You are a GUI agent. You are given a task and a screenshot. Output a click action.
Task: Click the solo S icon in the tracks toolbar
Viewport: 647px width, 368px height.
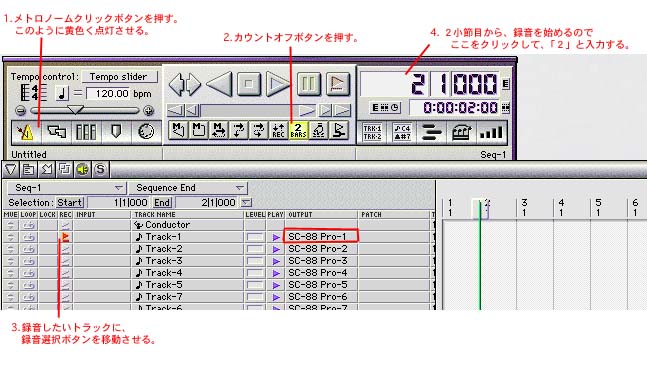click(x=100, y=169)
